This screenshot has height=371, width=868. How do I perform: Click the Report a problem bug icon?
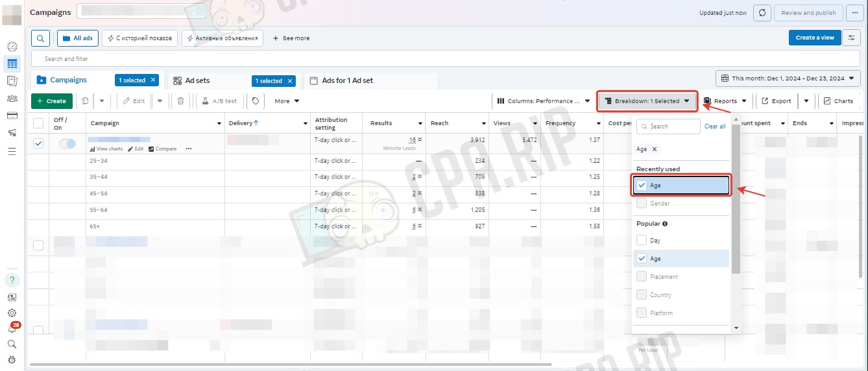[x=12, y=359]
